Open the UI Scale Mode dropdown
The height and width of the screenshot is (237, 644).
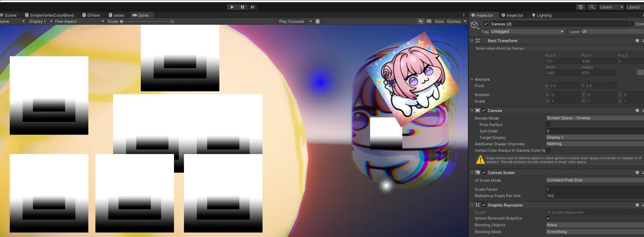[595, 180]
